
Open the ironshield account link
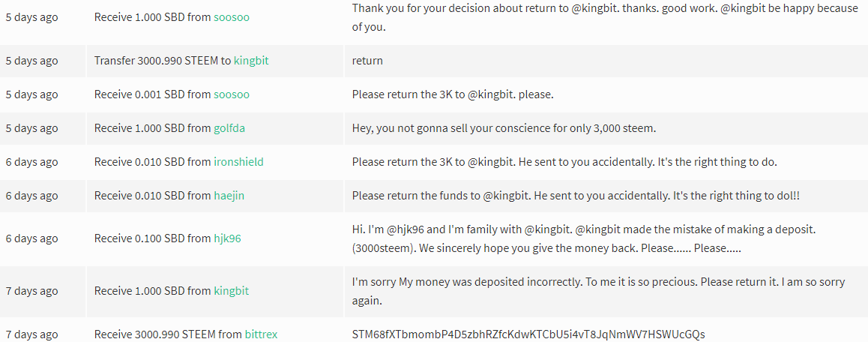[238, 162]
